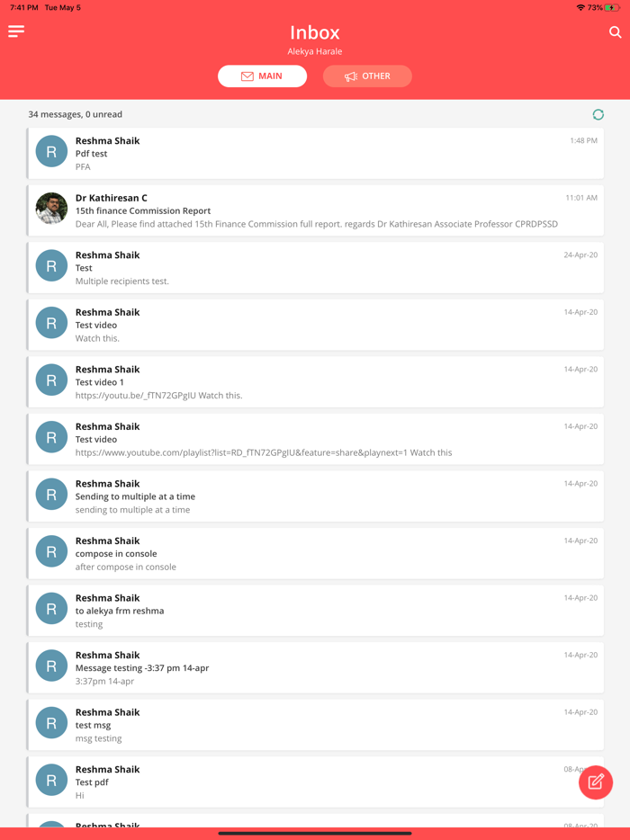Tap the red compose message floating button
Viewport: 630px width, 840px height.
[596, 782]
